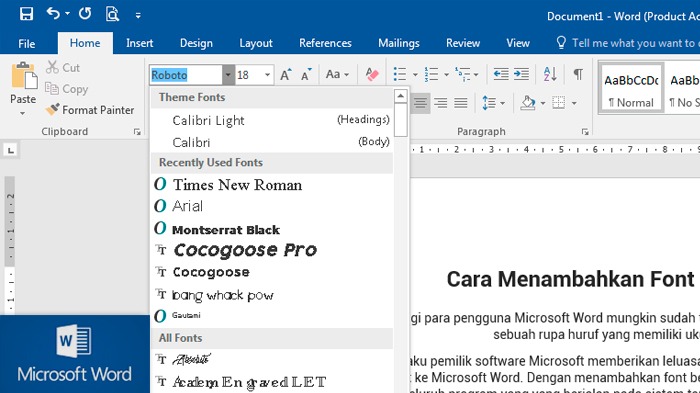Select the Cocogoose Pro font
The height and width of the screenshot is (393, 700).
pyautogui.click(x=271, y=250)
